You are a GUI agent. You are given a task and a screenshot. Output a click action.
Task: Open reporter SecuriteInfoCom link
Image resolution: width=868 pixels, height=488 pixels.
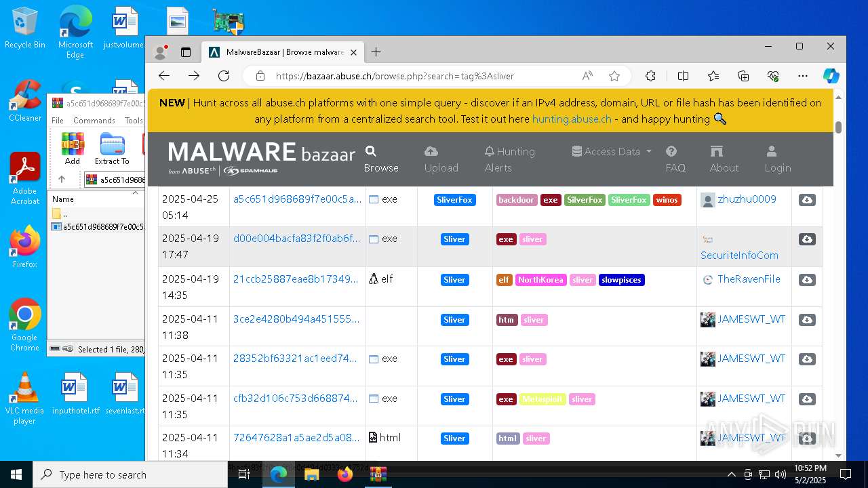(x=739, y=256)
